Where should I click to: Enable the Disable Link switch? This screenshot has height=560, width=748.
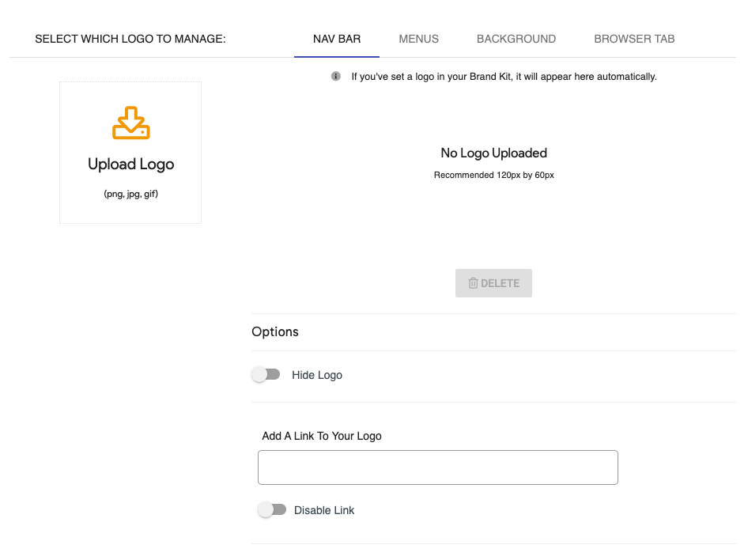272,510
